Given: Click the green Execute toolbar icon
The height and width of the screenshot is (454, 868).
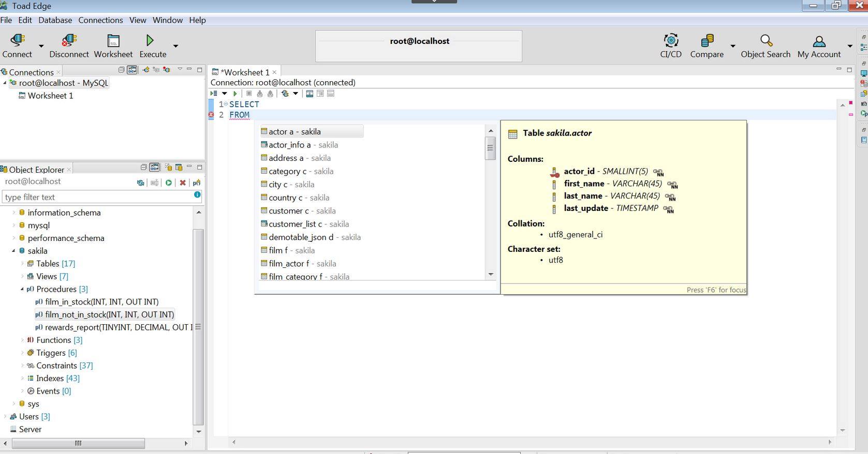Looking at the screenshot, I should (x=150, y=40).
